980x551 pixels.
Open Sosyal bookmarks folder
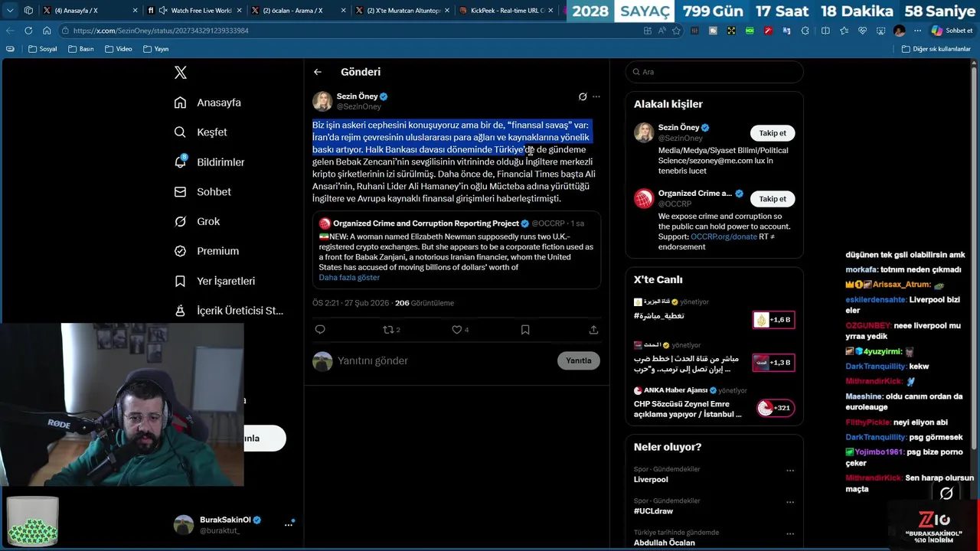[43, 49]
